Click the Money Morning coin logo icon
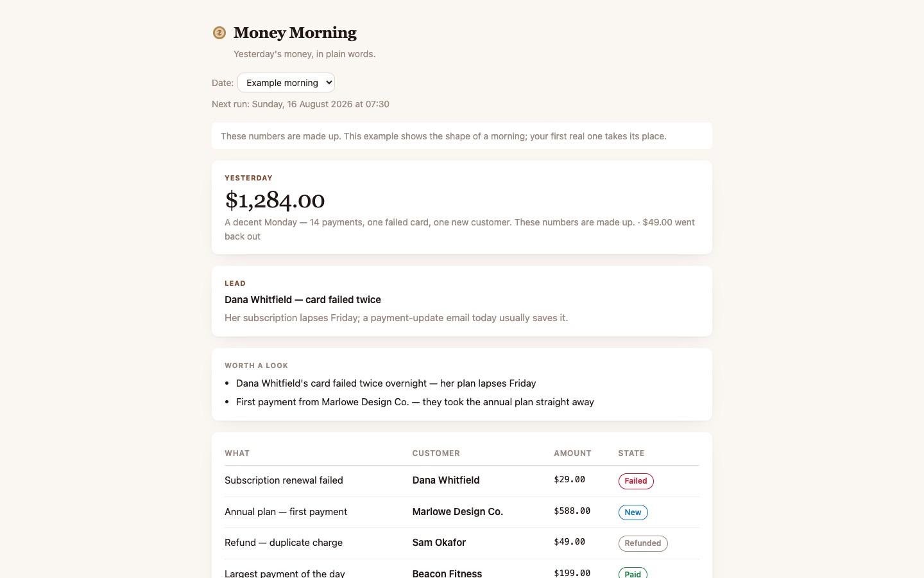Screen dimensions: 924x578 (219, 33)
